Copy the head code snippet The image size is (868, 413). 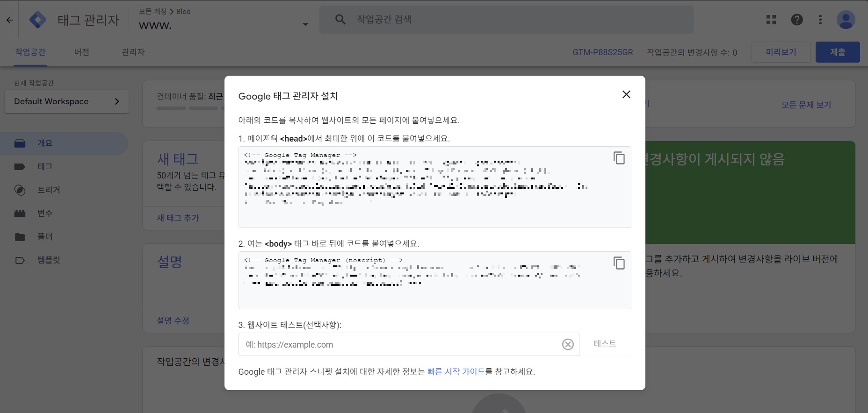(619, 158)
